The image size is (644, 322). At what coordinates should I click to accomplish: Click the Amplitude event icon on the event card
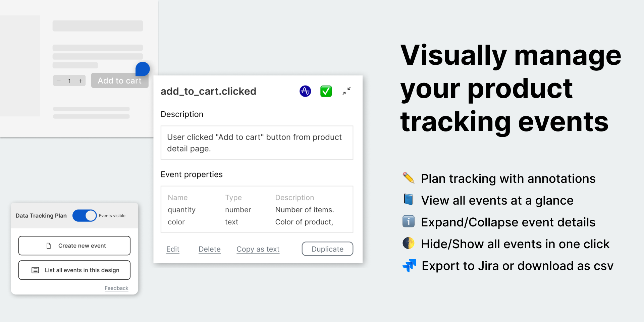[x=305, y=91]
